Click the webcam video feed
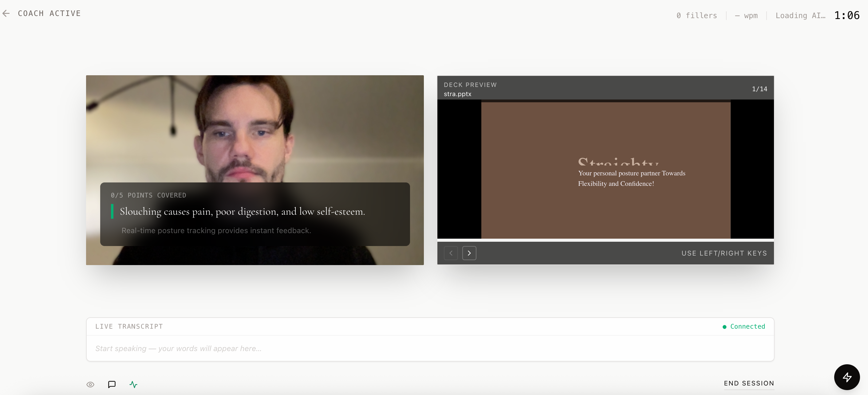 255,128
